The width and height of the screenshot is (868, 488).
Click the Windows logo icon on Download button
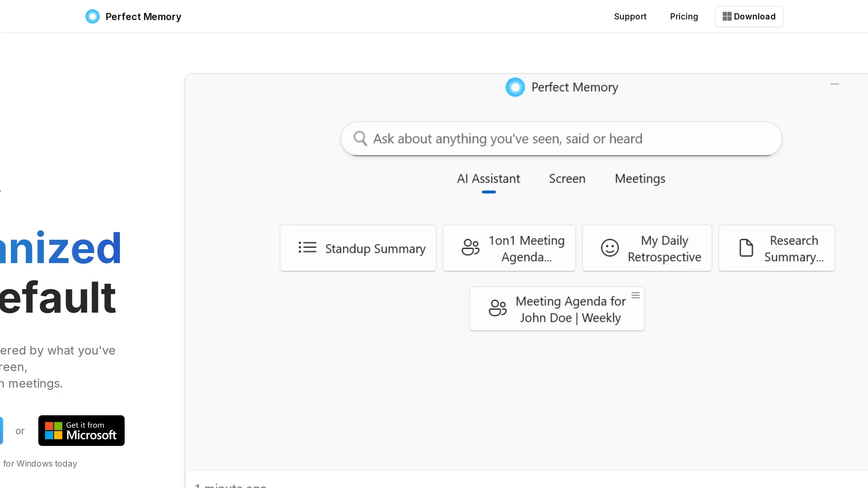click(x=726, y=17)
